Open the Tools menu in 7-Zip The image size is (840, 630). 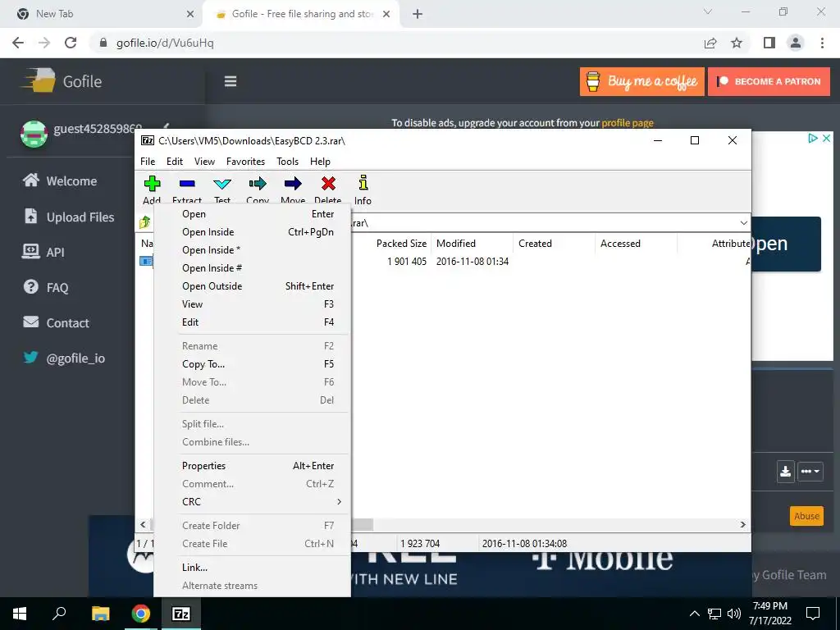point(288,162)
